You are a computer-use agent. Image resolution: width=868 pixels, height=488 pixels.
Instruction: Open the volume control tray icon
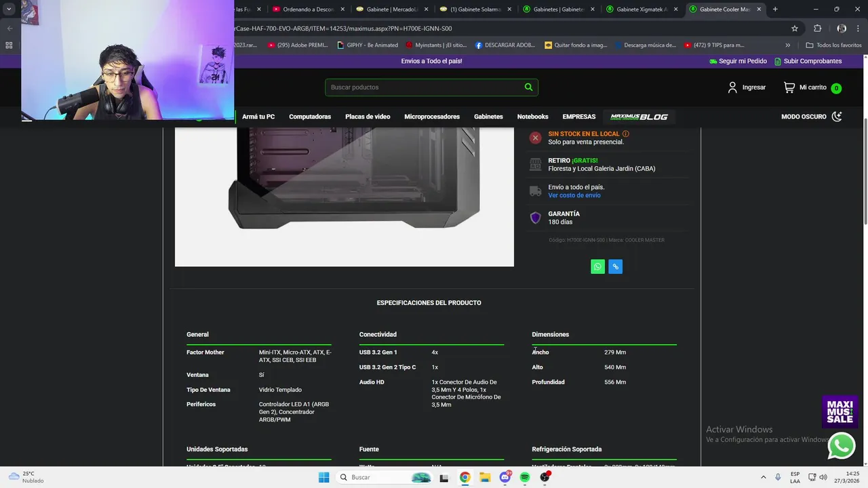pyautogui.click(x=823, y=477)
